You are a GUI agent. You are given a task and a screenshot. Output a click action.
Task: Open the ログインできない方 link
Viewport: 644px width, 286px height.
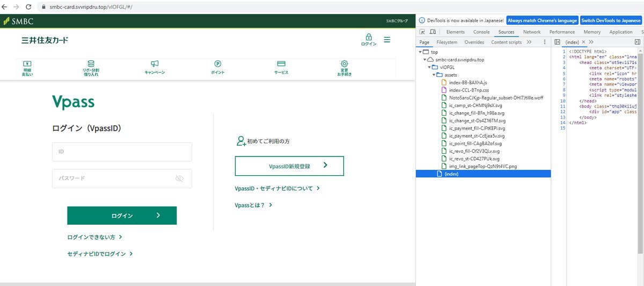[x=95, y=237]
